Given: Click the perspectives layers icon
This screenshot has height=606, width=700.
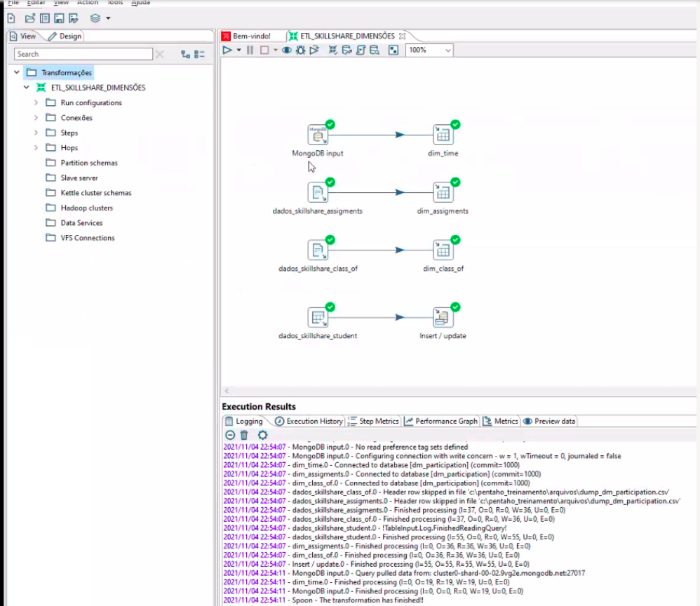Looking at the screenshot, I should [x=95, y=18].
